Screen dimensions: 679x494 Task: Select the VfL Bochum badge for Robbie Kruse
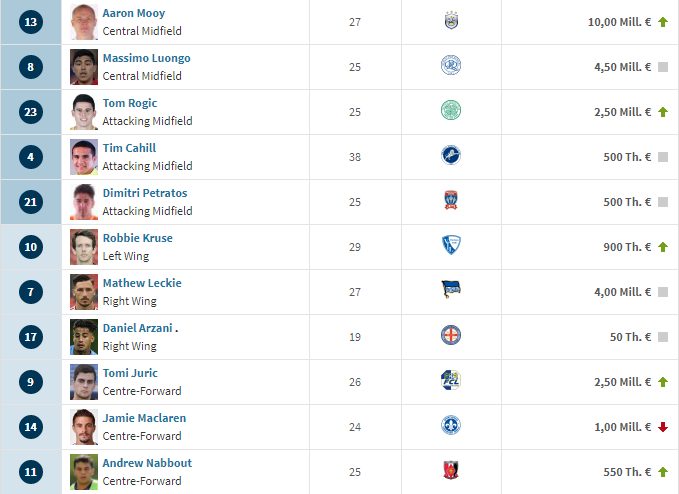coord(451,245)
